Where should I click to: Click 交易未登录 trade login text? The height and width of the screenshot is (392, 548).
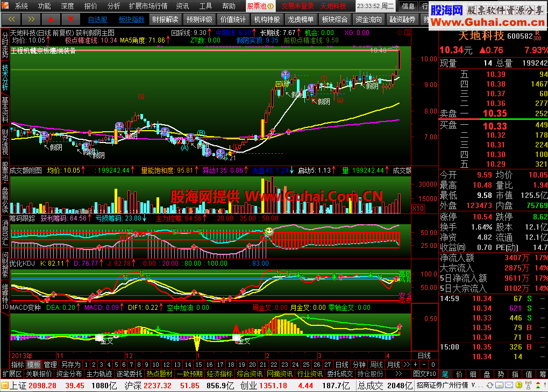tap(297, 6)
